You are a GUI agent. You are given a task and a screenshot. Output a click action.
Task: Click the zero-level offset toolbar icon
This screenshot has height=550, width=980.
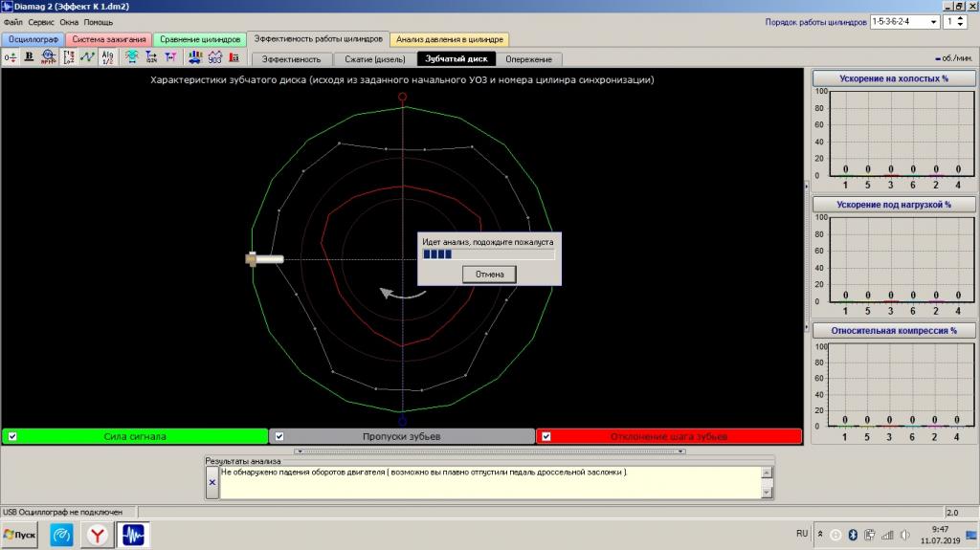pyautogui.click(x=11, y=57)
